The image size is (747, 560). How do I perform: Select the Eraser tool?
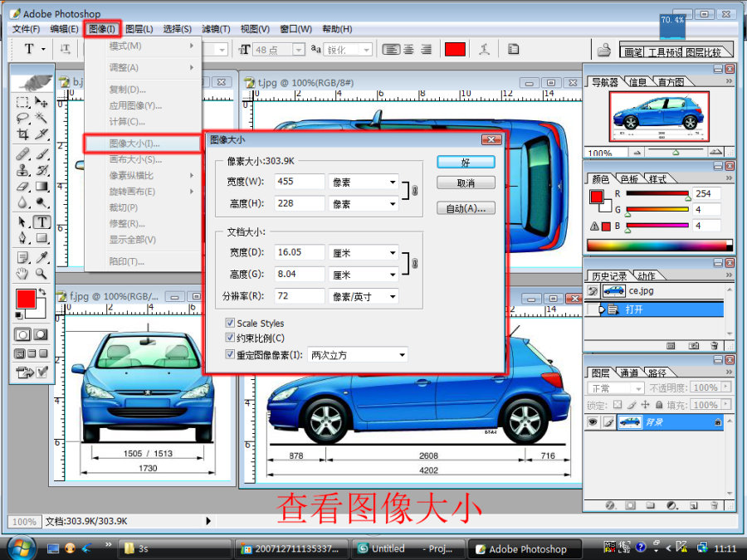22,186
